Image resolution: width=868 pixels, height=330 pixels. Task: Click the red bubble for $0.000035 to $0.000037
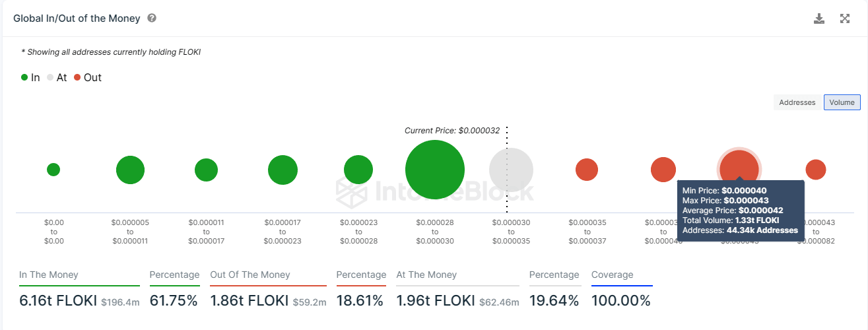point(587,170)
